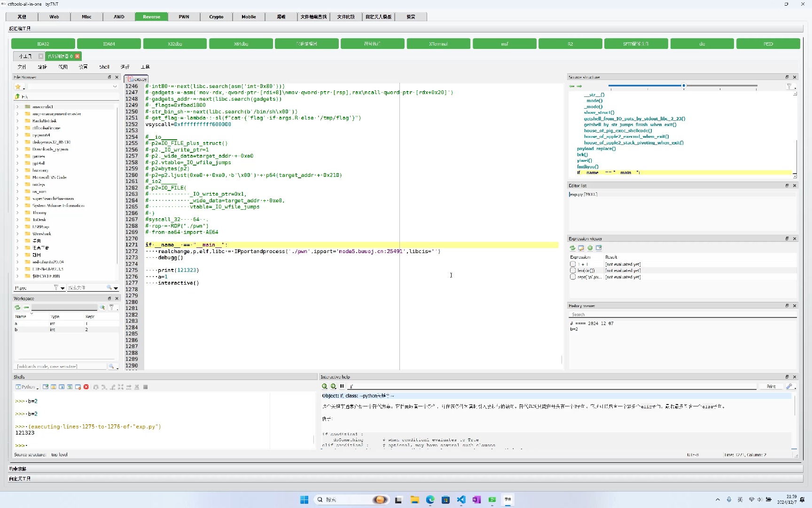Click the pause icon in Interactive help

point(342,386)
